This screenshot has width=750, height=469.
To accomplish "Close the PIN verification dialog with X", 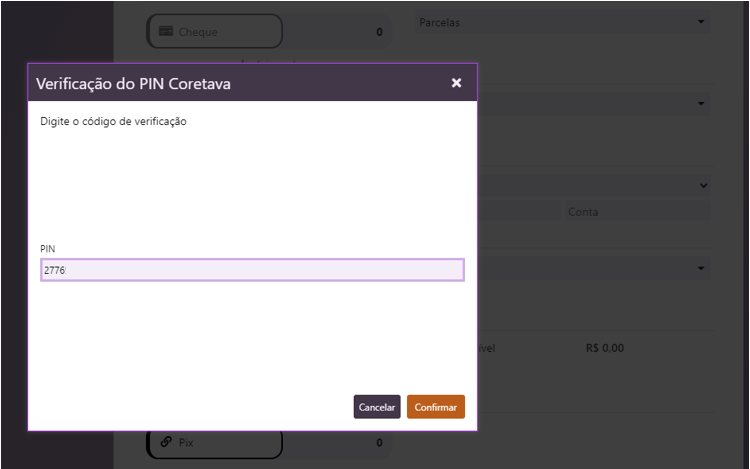I will [456, 83].
